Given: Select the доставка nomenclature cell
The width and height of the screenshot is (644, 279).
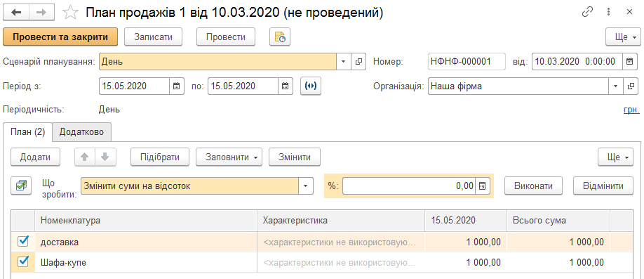Looking at the screenshot, I should click(x=146, y=242).
